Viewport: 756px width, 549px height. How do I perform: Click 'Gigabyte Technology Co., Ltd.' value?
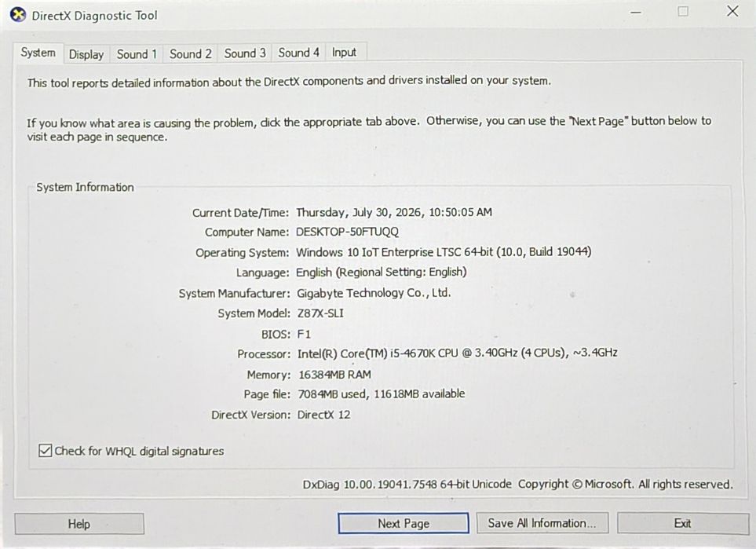tap(374, 293)
